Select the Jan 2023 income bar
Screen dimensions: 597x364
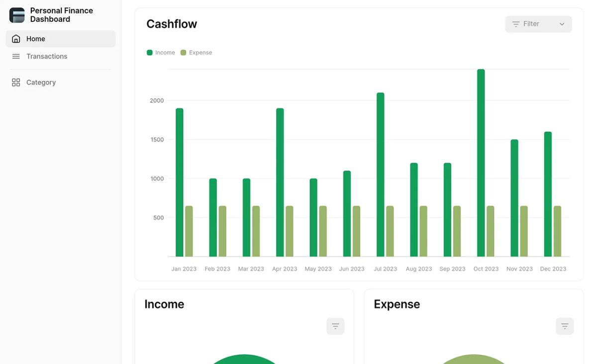coord(180,182)
